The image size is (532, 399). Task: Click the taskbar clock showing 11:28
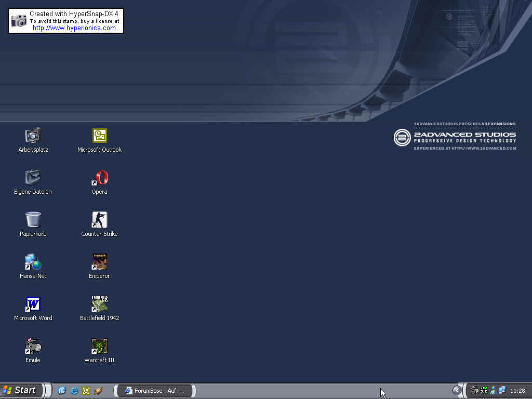(517, 391)
